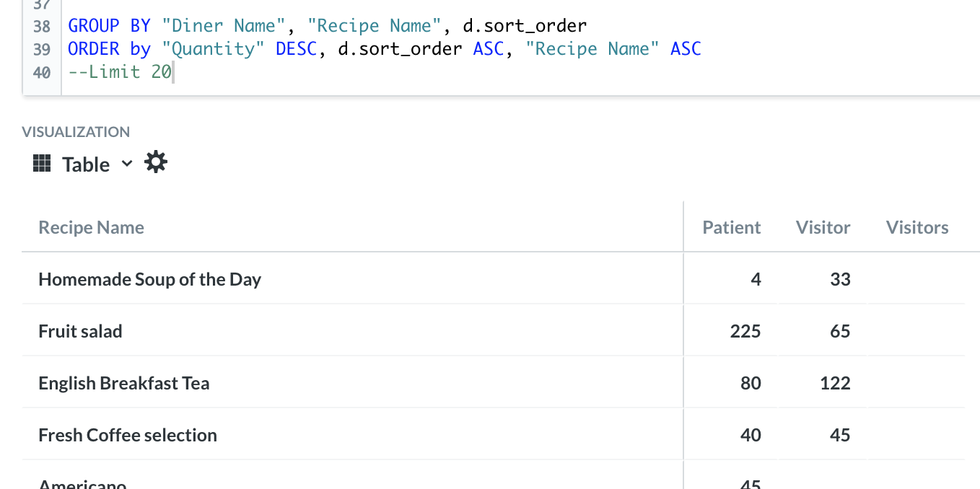Select the Table visualization type label
Viewport: 980px width, 489px height.
point(86,164)
